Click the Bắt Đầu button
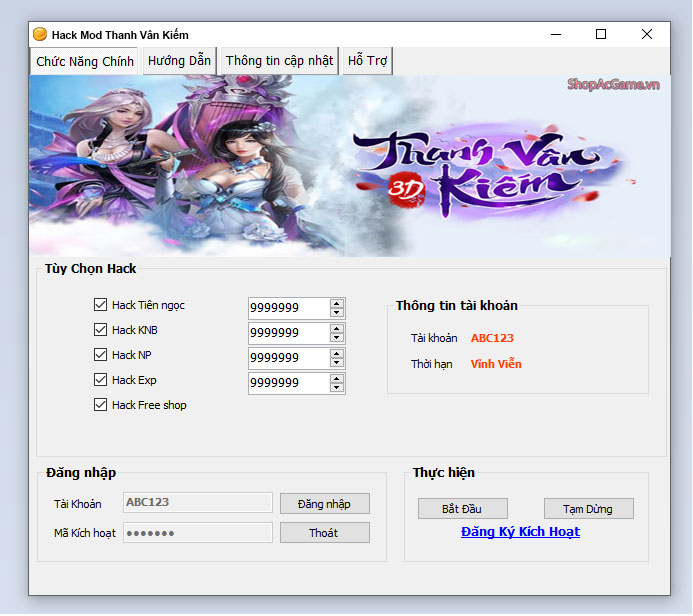Viewport: 693px width, 616px height. (462, 509)
